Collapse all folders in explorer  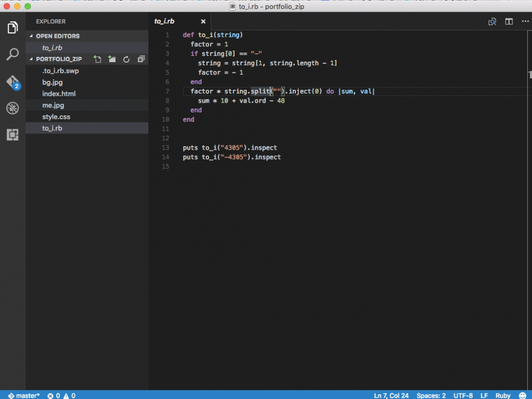141,59
